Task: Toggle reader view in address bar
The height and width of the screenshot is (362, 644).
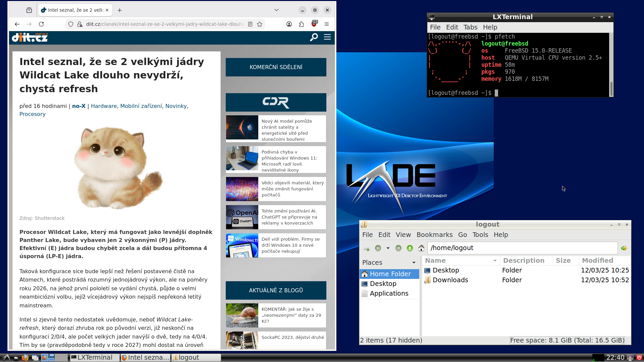Action: pos(250,24)
